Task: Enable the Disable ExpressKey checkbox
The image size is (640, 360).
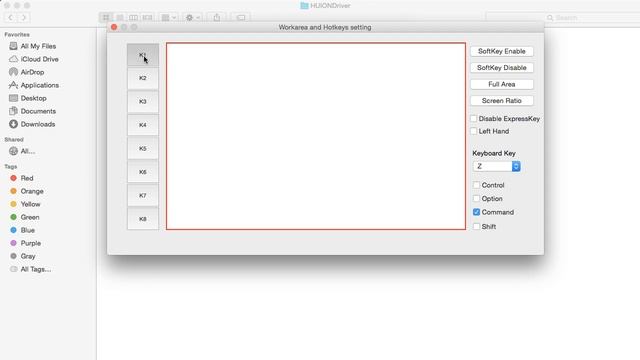Action: pyautogui.click(x=473, y=119)
